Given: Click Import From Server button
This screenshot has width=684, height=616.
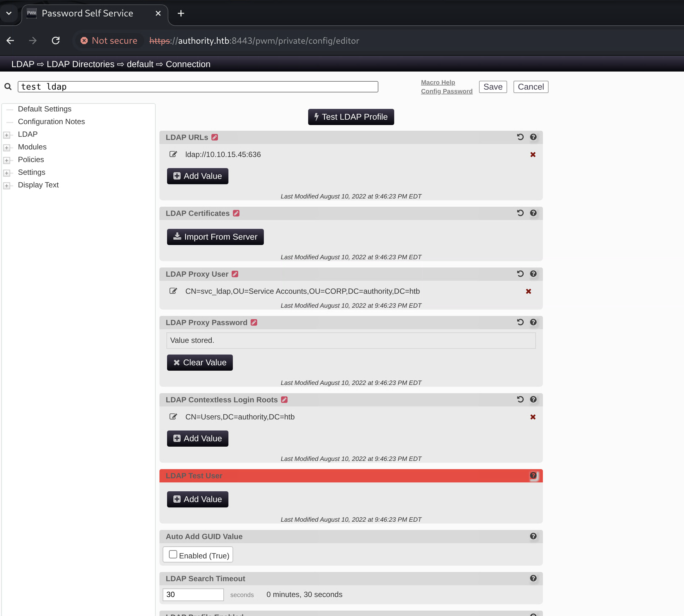Looking at the screenshot, I should point(215,237).
